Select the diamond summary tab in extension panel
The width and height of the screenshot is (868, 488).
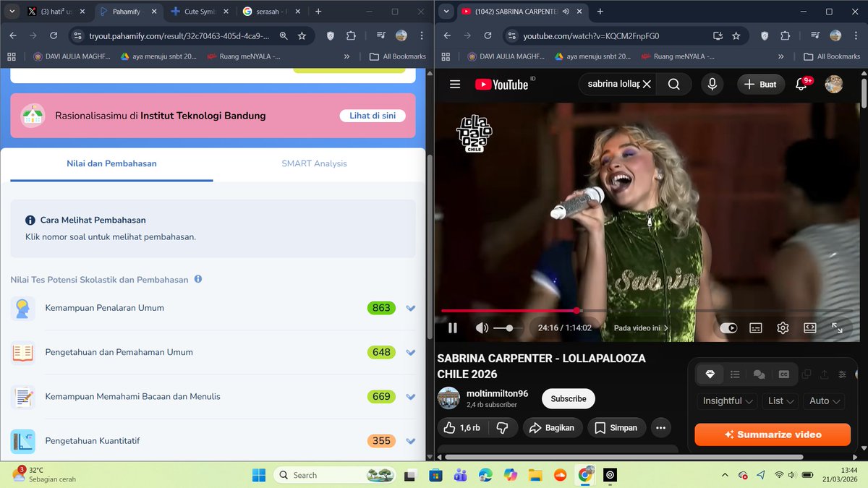pyautogui.click(x=710, y=374)
